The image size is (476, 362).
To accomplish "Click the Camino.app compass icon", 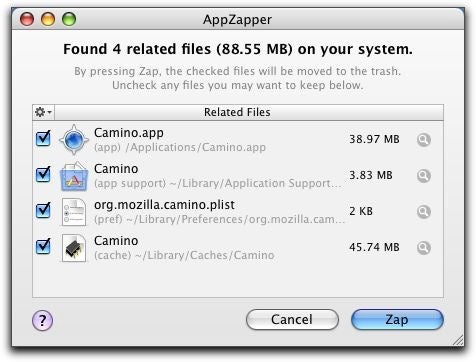I will point(74,140).
